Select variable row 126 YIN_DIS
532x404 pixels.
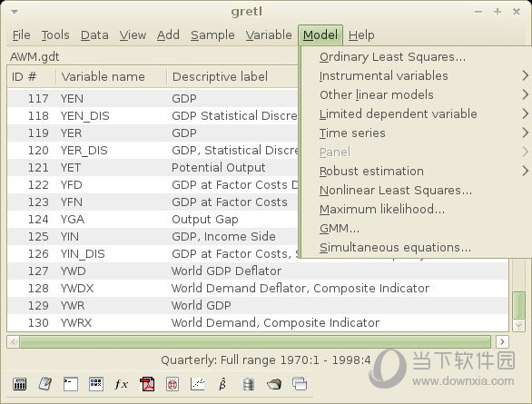coord(153,253)
